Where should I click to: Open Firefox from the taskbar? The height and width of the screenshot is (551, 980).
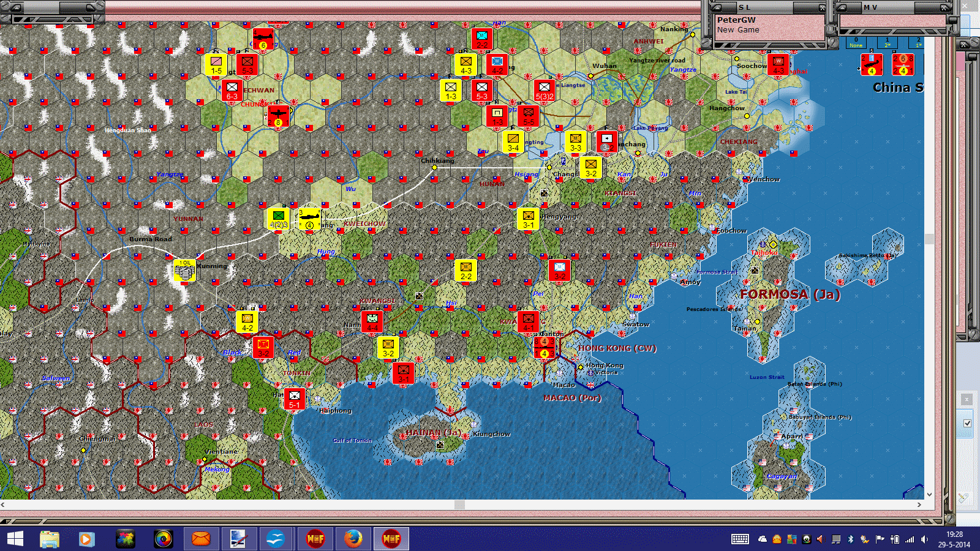tap(353, 539)
